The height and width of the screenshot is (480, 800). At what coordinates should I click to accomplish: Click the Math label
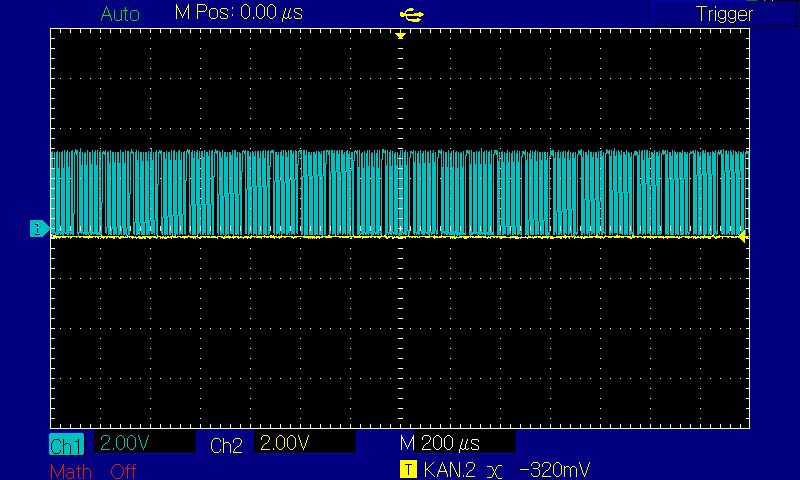tap(71, 471)
